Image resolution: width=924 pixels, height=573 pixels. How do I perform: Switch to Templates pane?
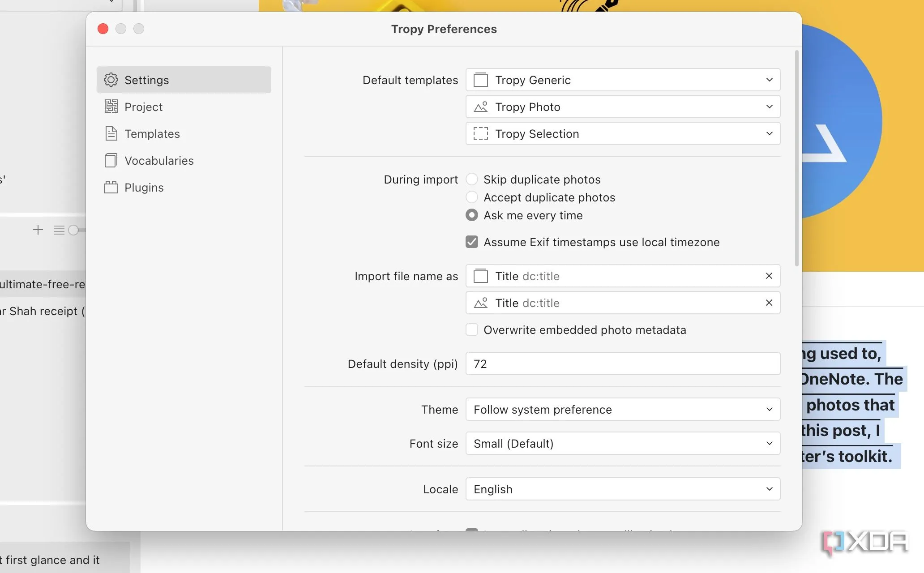click(x=184, y=133)
